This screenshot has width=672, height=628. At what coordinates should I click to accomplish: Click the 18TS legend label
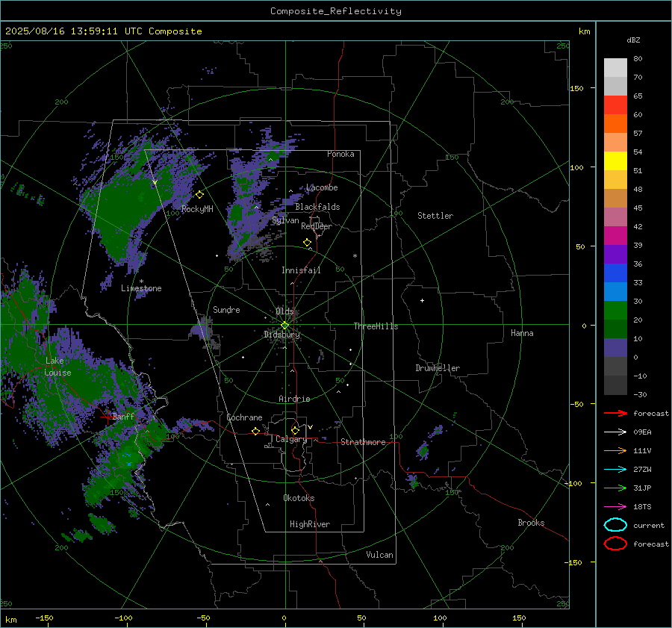(642, 507)
